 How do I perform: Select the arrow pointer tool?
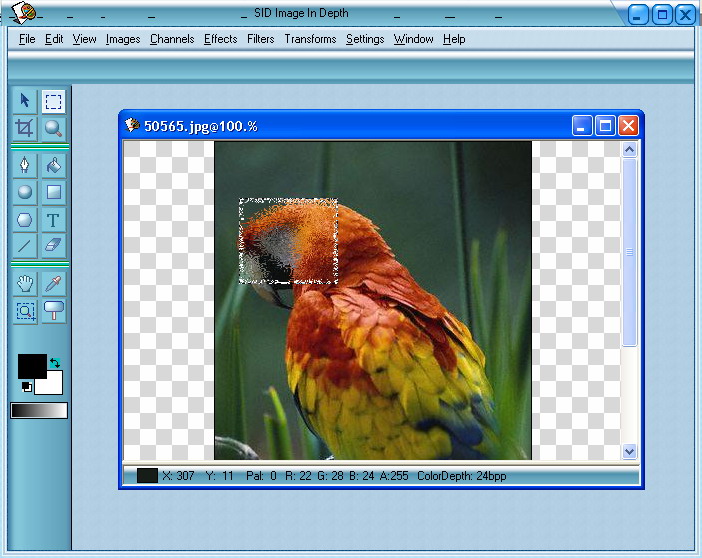25,101
